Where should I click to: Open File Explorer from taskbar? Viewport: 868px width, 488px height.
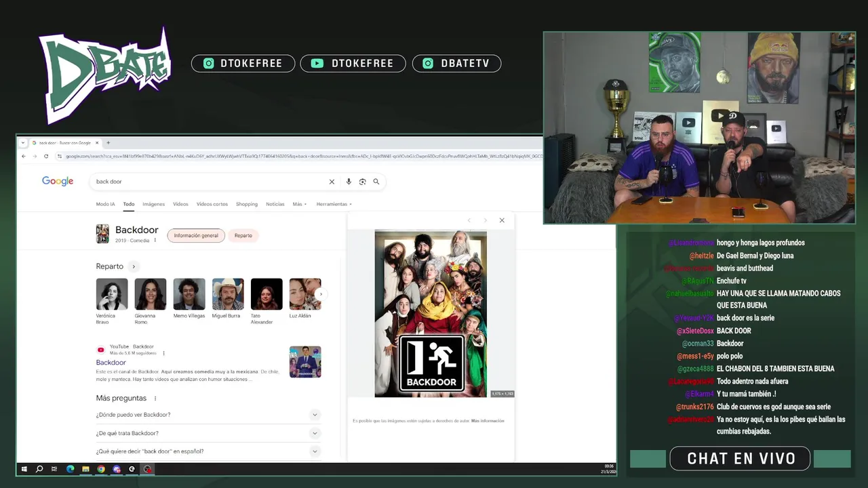point(85,469)
